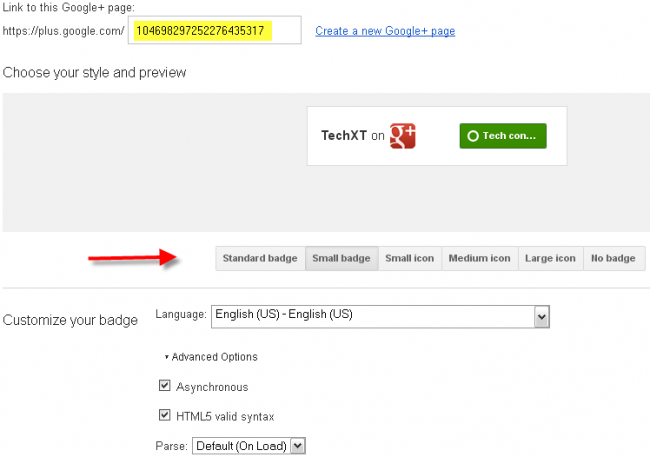Open the Parse dropdown menu
Viewport: 650px width, 457px height.
click(x=240, y=445)
